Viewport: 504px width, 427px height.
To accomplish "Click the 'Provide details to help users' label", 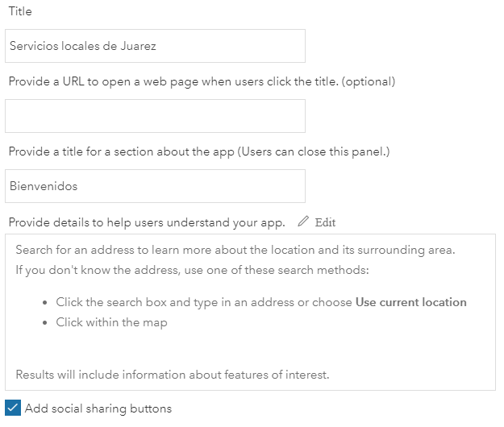I will (147, 222).
